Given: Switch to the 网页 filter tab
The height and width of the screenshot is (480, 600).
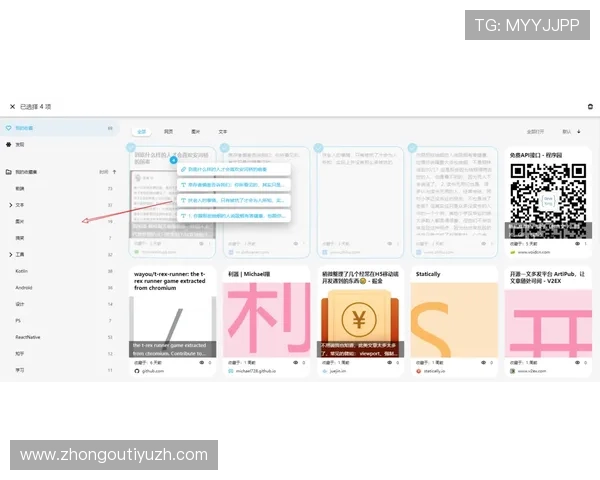Looking at the screenshot, I should (x=169, y=131).
